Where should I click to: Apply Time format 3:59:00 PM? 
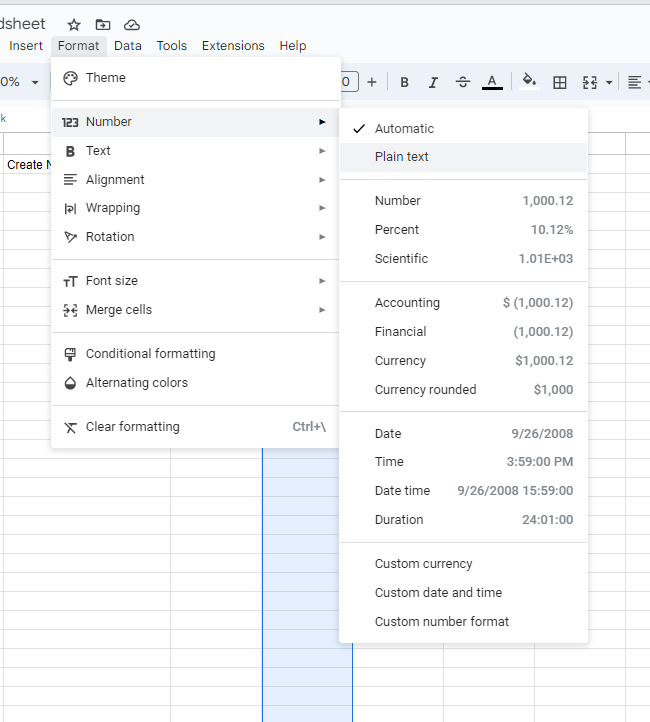pyautogui.click(x=464, y=462)
